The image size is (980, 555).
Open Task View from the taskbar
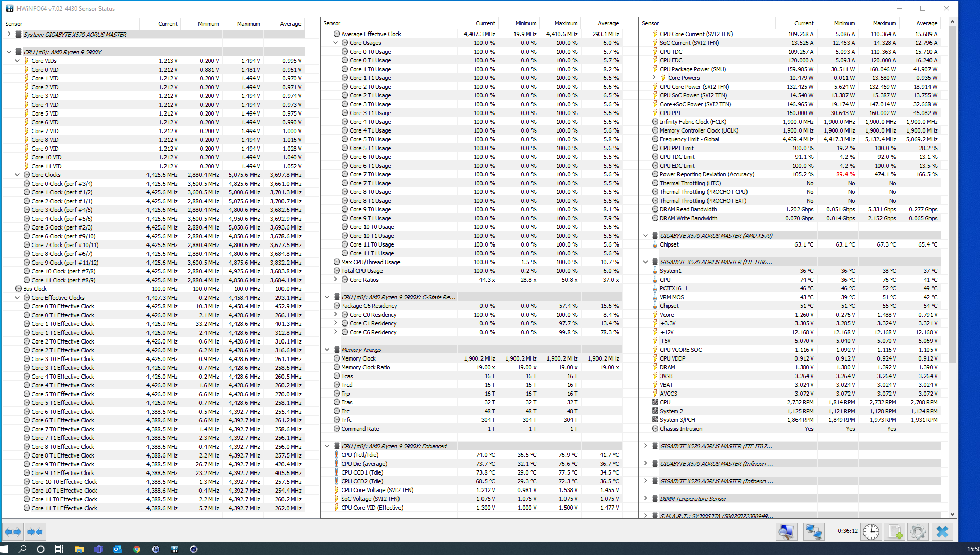59,549
